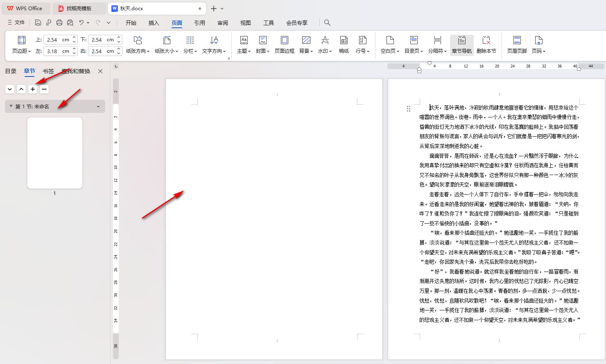Remove section with minus button
This screenshot has height=364, width=606.
[45, 89]
